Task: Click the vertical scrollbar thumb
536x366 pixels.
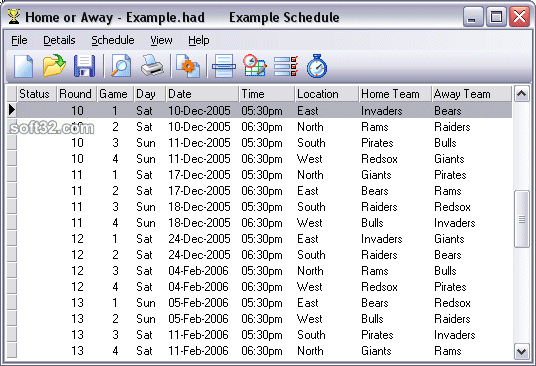Action: click(522, 219)
